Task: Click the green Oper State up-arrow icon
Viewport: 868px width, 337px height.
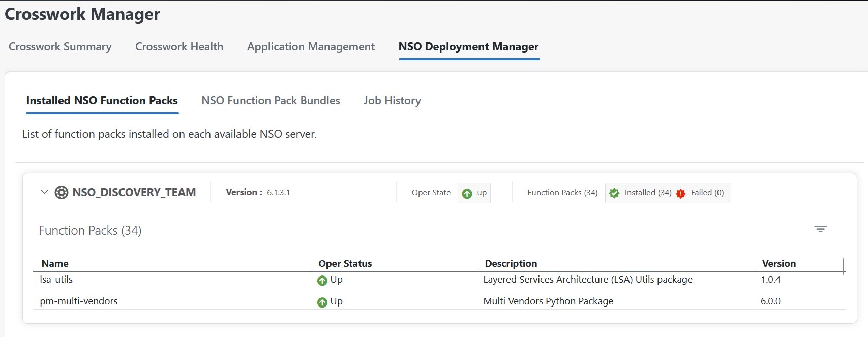Action: point(467,193)
